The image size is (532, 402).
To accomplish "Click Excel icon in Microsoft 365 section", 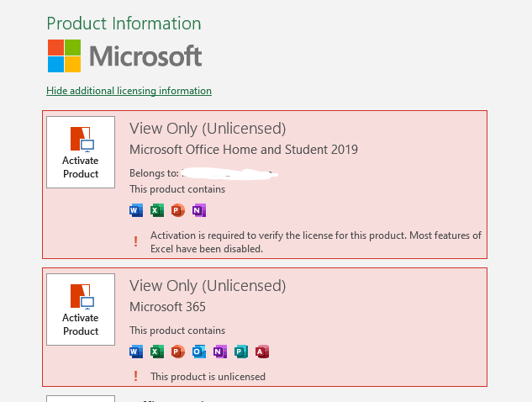I will coord(157,352).
